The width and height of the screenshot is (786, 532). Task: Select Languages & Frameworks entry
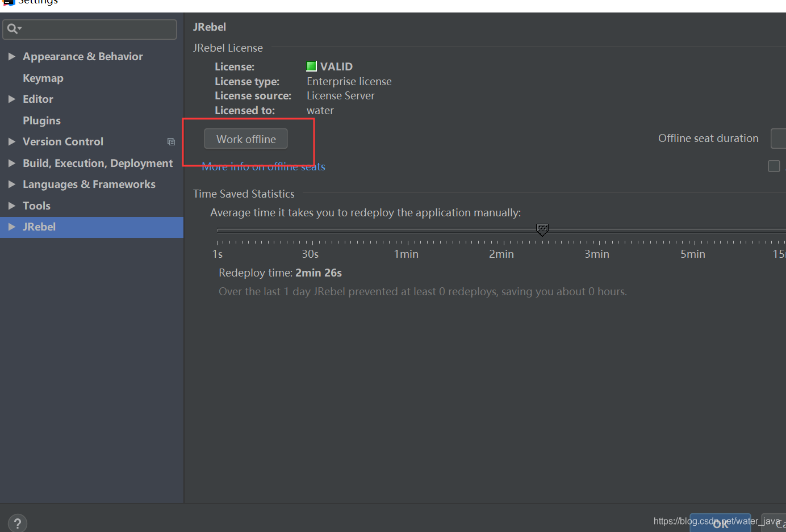click(89, 184)
